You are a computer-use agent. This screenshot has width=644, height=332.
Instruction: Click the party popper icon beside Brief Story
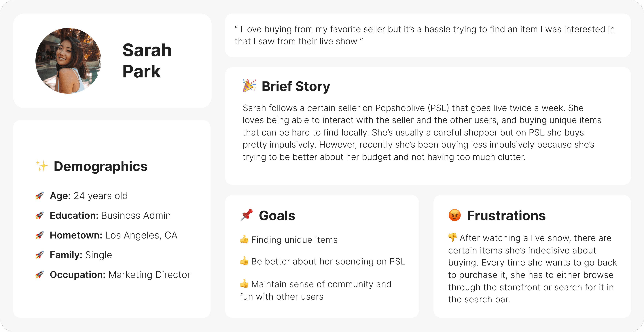(249, 86)
